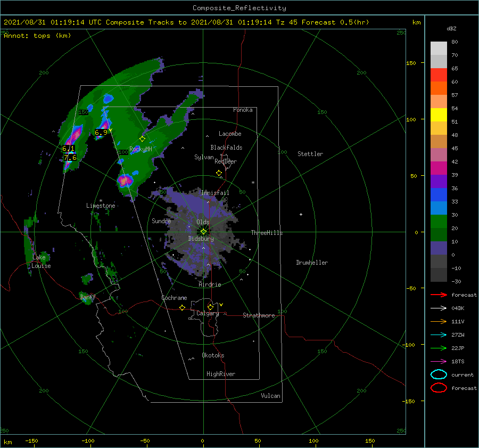Click the storm top label 7.6
This screenshot has width=479, height=448.
tap(70, 158)
